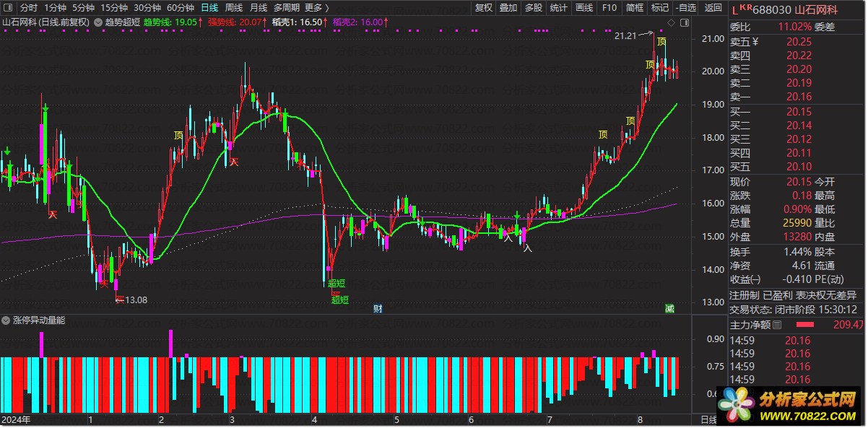Click the 日线 label at bottom right

click(x=709, y=419)
